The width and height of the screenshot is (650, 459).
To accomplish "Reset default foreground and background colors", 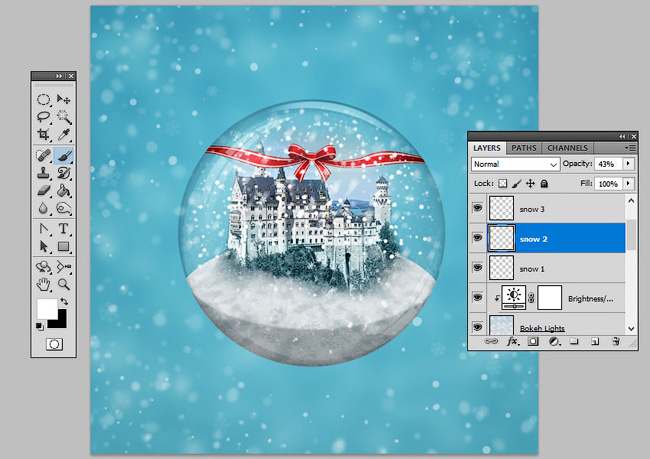I will pyautogui.click(x=39, y=327).
